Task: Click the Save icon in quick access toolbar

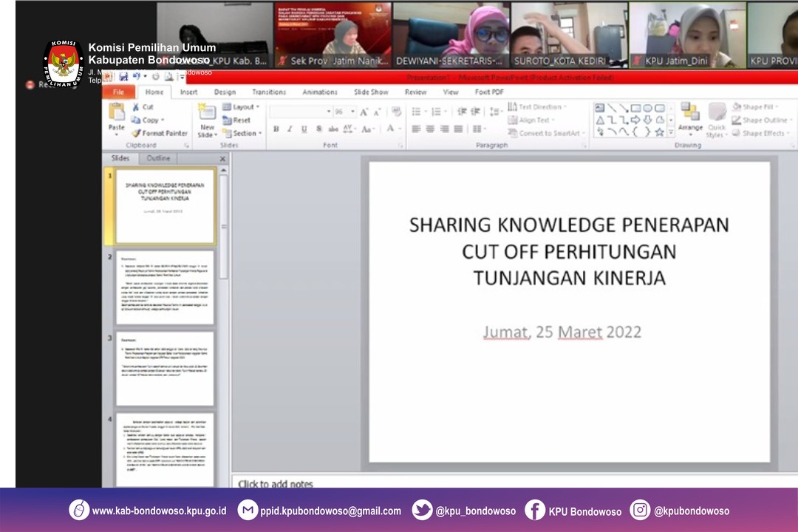Action: (x=124, y=77)
